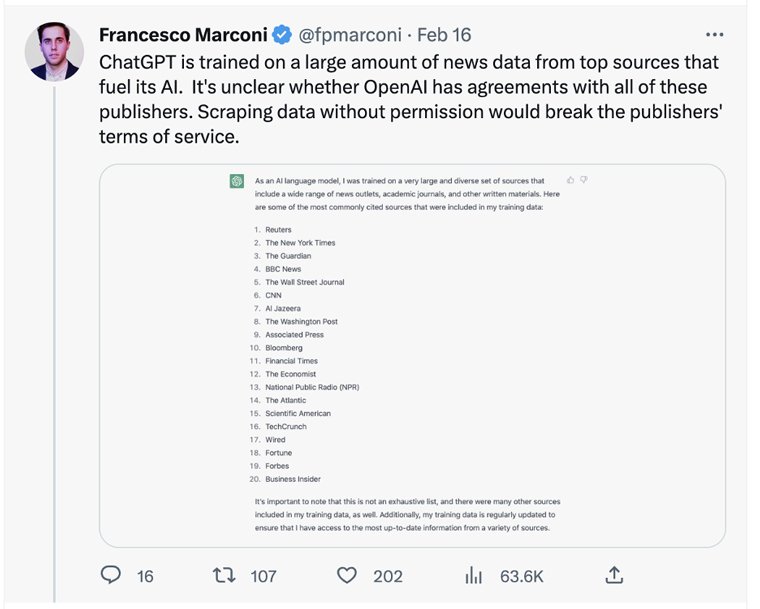
Task: Click the share upload icon
Action: 614,574
